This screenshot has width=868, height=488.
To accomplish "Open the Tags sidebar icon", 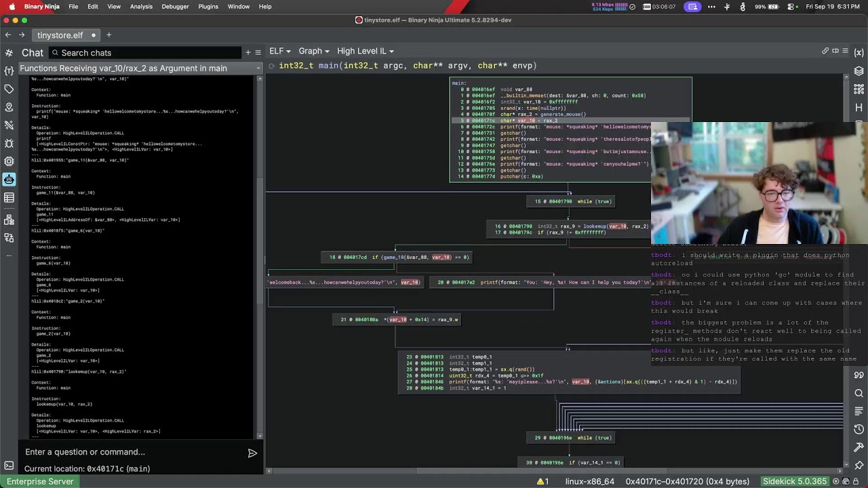I will click(9, 89).
